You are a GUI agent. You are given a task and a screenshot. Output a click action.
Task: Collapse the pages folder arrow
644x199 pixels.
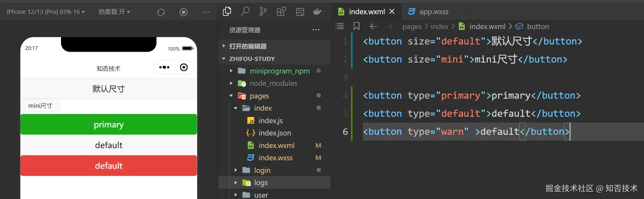coord(231,96)
